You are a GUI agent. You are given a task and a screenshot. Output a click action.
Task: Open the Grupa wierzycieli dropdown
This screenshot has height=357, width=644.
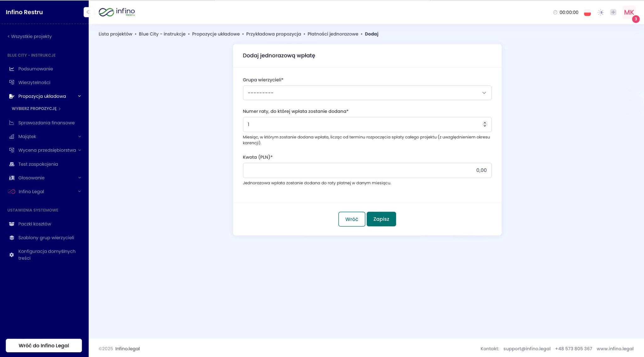[x=367, y=93]
